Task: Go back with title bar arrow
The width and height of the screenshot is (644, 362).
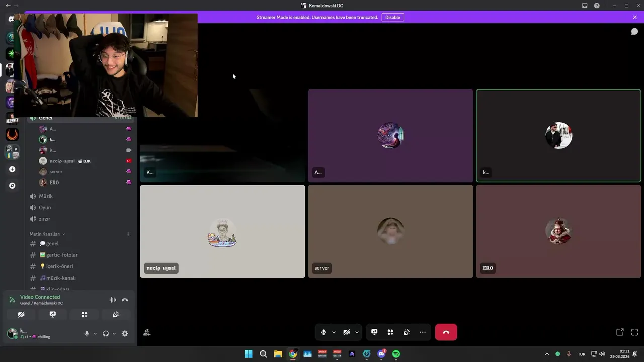Action: point(8,6)
